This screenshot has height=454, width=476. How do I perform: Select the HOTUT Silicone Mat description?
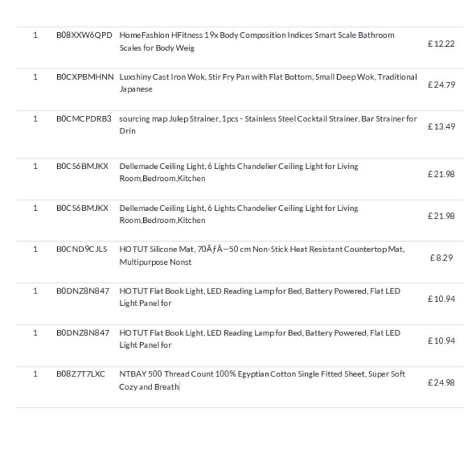(262, 256)
